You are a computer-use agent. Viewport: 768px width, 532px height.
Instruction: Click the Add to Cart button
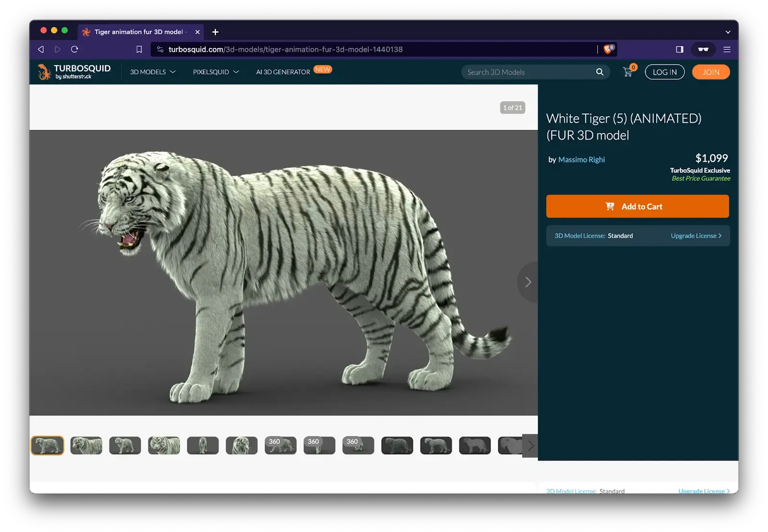coord(637,206)
